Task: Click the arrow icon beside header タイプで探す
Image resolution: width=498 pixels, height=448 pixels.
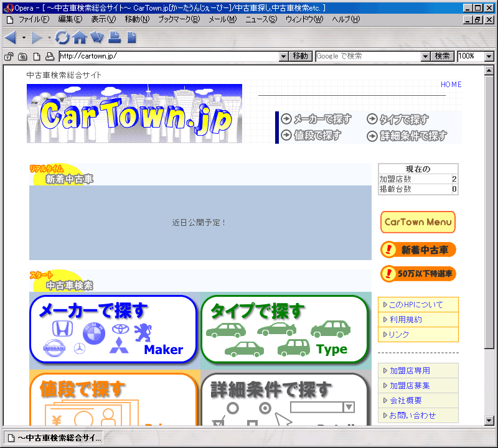Action: coord(372,119)
